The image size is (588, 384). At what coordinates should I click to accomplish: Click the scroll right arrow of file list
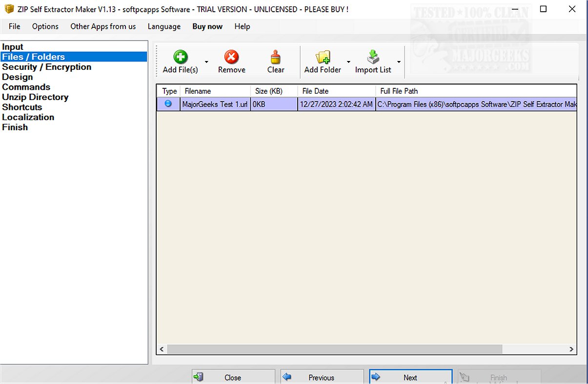(571, 349)
